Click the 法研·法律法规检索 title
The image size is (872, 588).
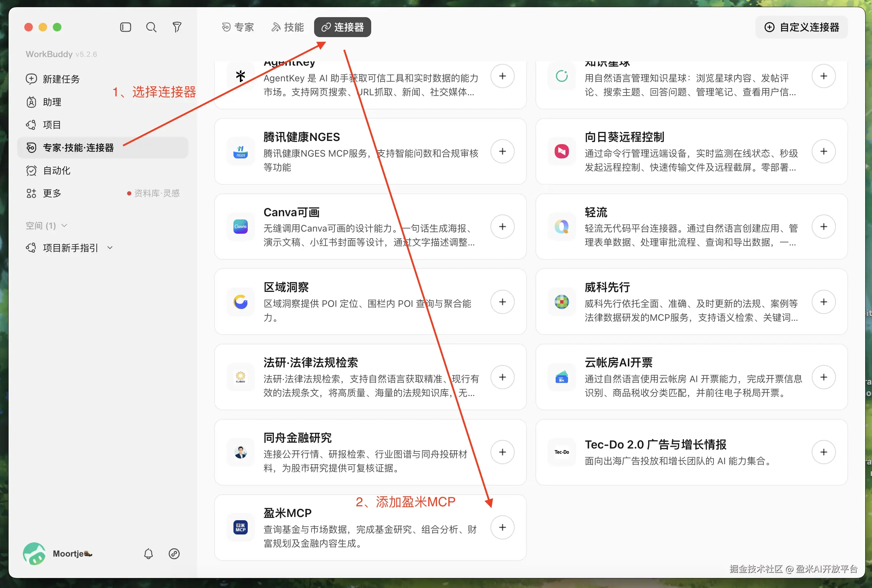311,363
